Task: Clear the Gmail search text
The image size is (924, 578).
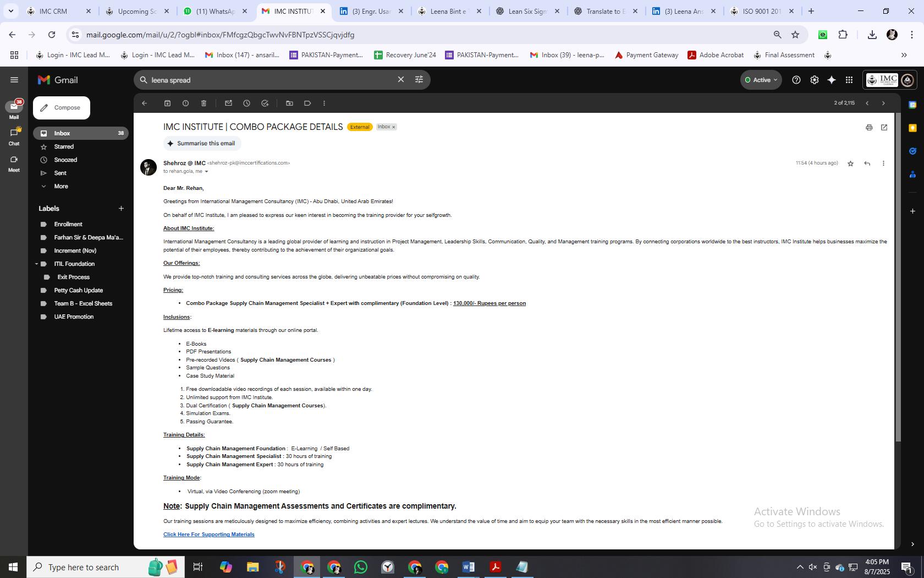Action: [x=400, y=80]
